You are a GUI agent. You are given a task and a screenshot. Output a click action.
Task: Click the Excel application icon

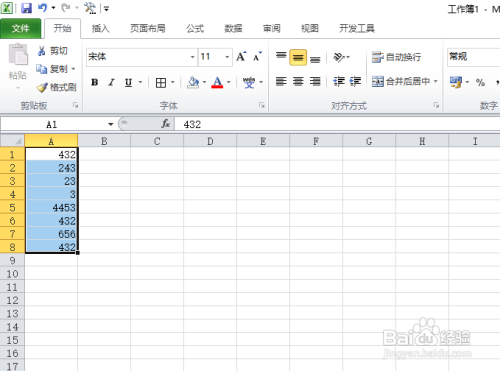7,8
